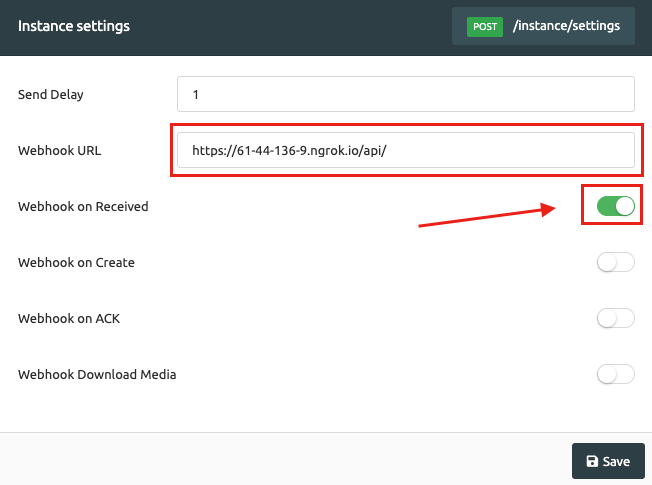
Task: Save the instance settings
Action: [x=608, y=461]
